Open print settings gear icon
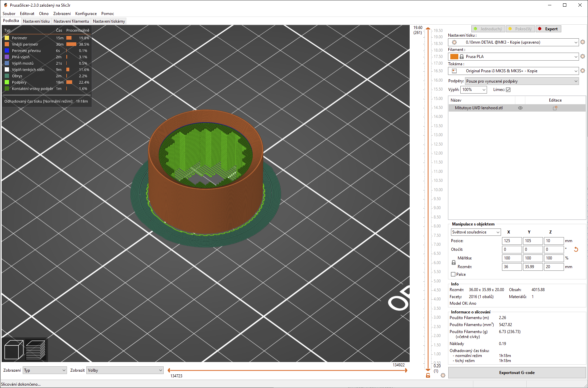Image resolution: width=588 pixels, height=388 pixels. (583, 42)
